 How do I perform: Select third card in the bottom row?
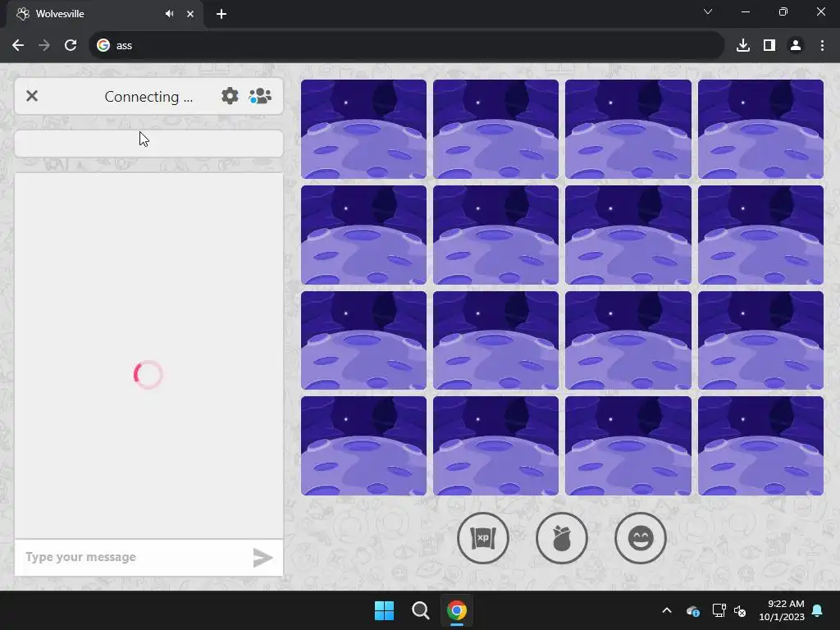pos(628,445)
